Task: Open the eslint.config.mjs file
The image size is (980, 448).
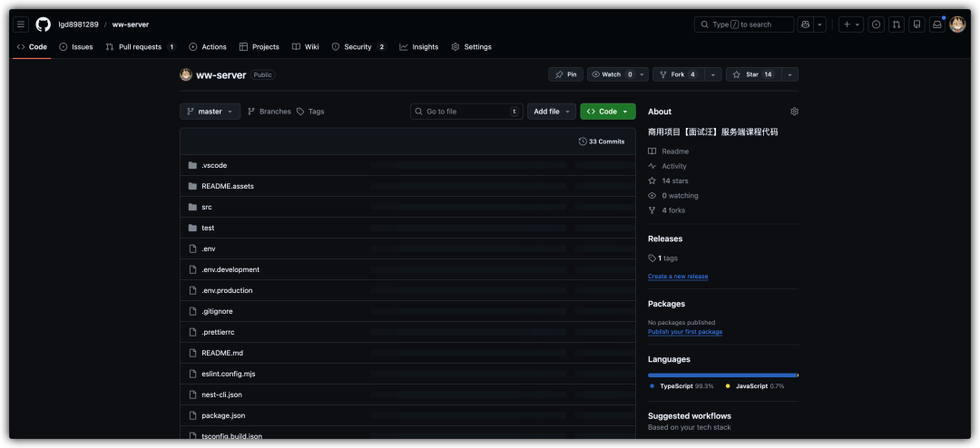Action: click(229, 374)
